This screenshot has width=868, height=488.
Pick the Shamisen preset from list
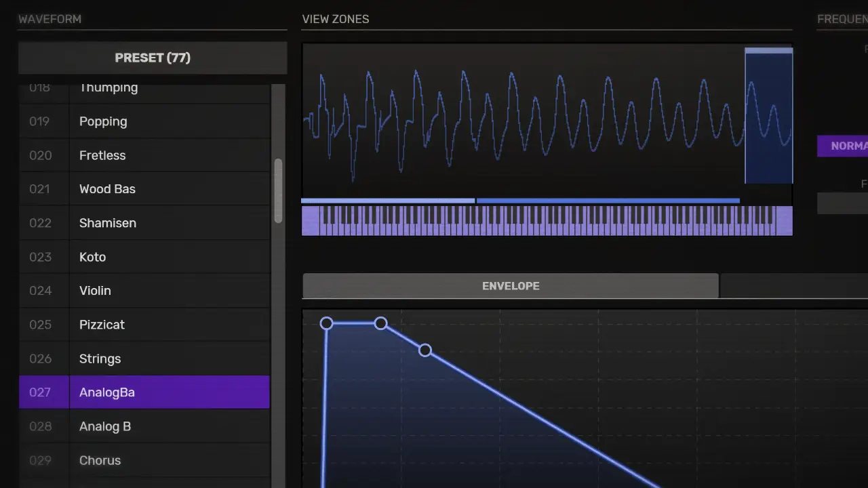[x=144, y=223]
